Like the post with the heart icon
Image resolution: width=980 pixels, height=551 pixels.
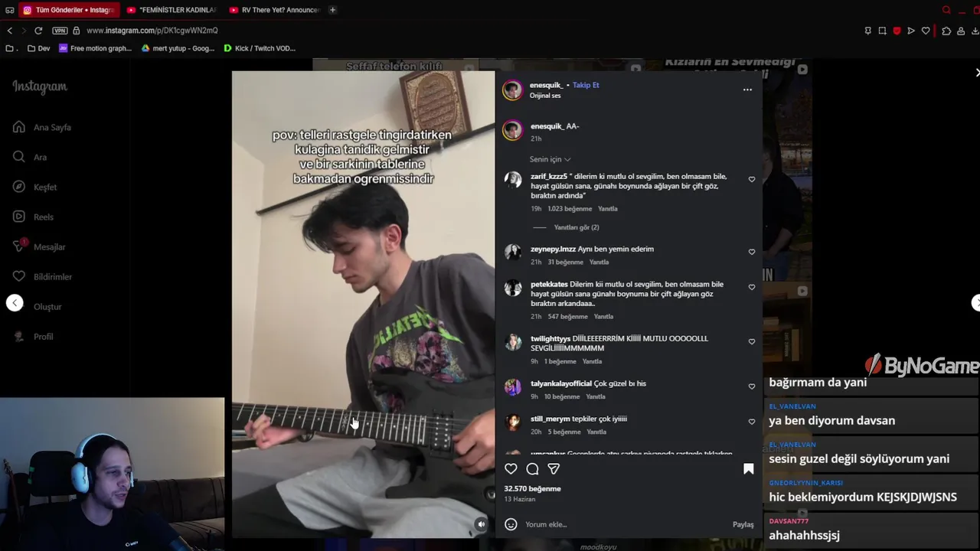(x=511, y=469)
